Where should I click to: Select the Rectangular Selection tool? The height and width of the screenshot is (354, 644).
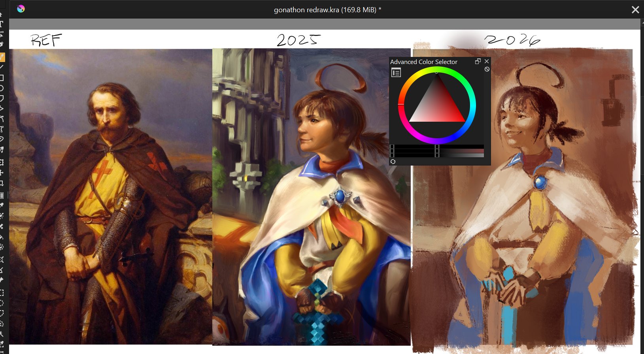pos(2,293)
